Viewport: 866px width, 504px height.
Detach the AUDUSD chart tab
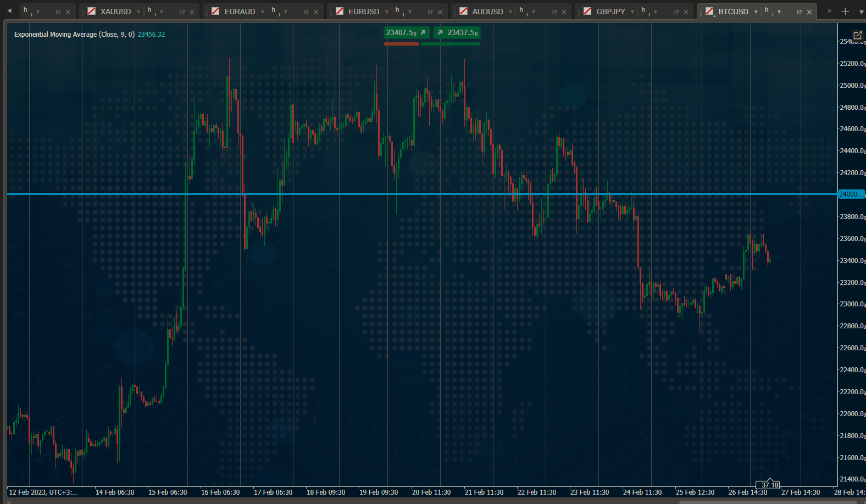click(554, 12)
